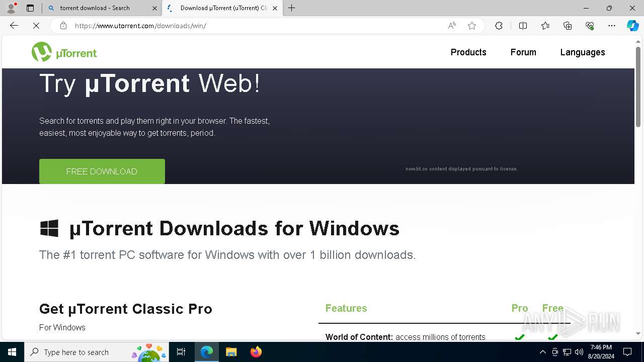The height and width of the screenshot is (362, 644).
Task: Close the 'torrent download - Search' tab
Action: pyautogui.click(x=154, y=8)
